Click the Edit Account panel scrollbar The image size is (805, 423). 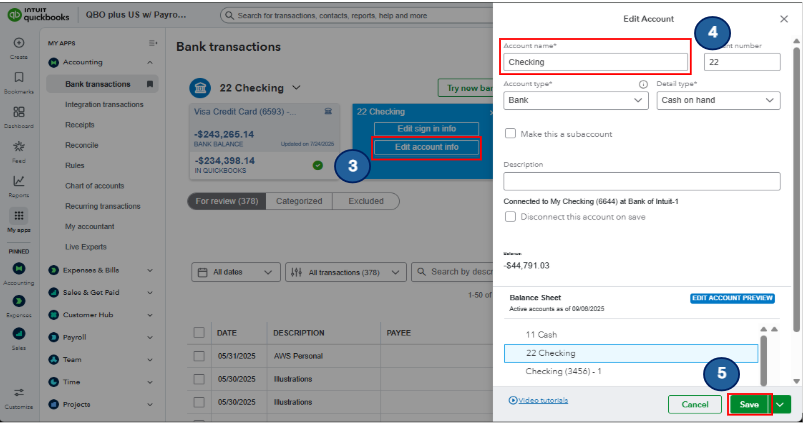[796, 190]
